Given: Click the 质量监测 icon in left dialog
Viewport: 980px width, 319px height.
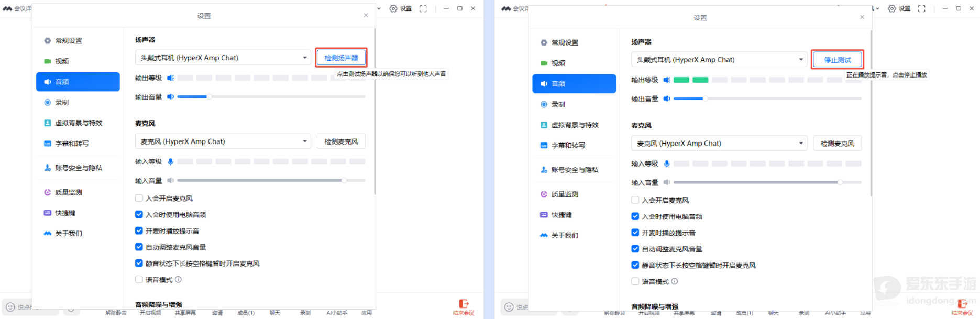Looking at the screenshot, I should [48, 192].
